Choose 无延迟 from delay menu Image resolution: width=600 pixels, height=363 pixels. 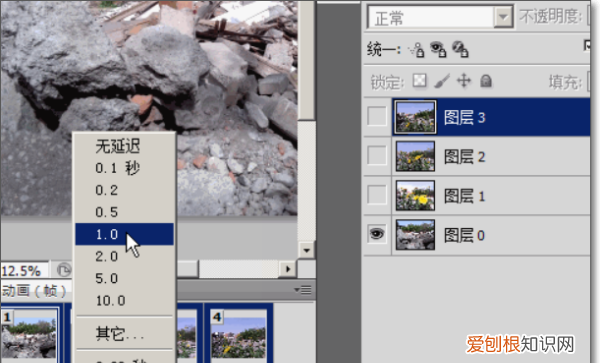(x=124, y=146)
